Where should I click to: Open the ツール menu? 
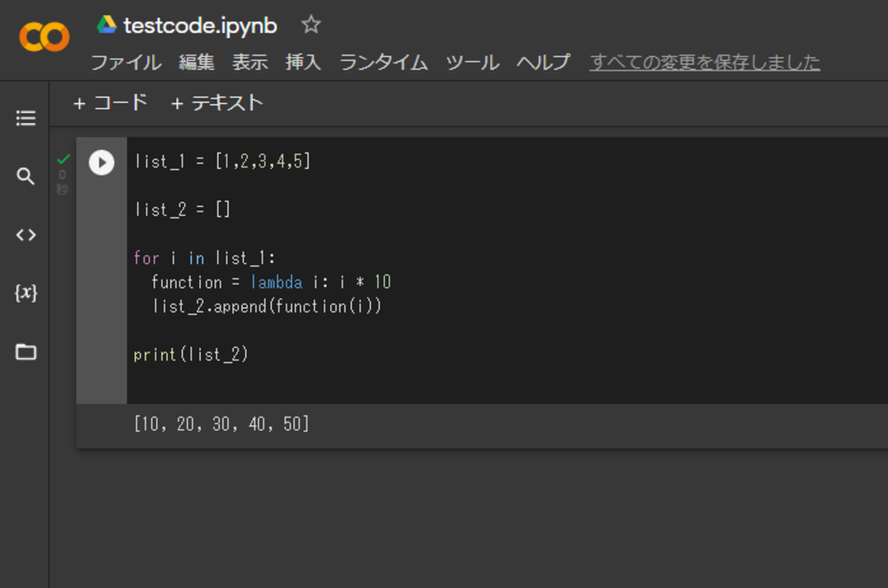click(472, 62)
